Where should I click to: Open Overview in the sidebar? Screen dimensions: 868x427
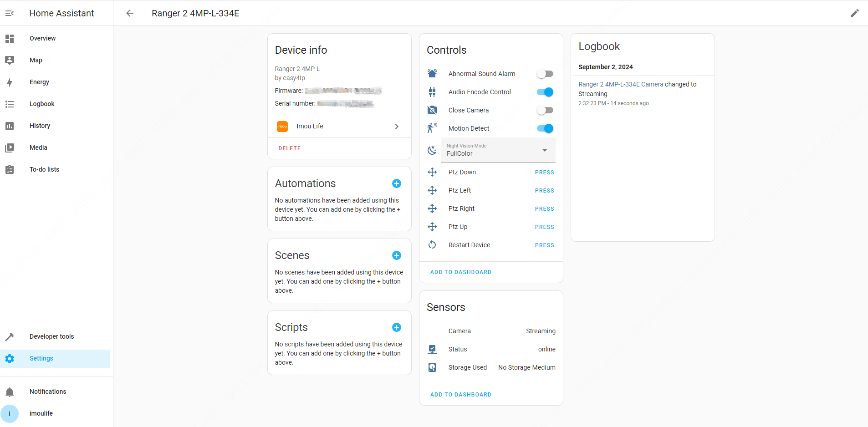click(x=55, y=38)
